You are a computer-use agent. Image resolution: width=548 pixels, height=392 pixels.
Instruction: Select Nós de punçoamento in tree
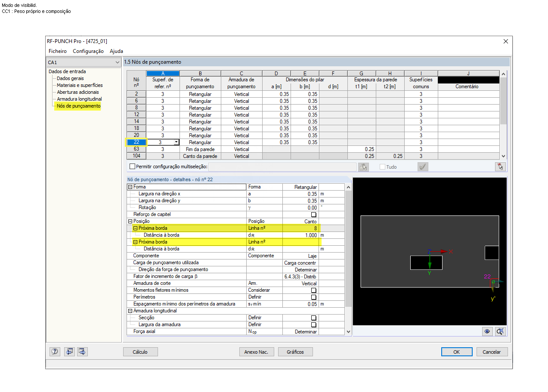(x=78, y=106)
